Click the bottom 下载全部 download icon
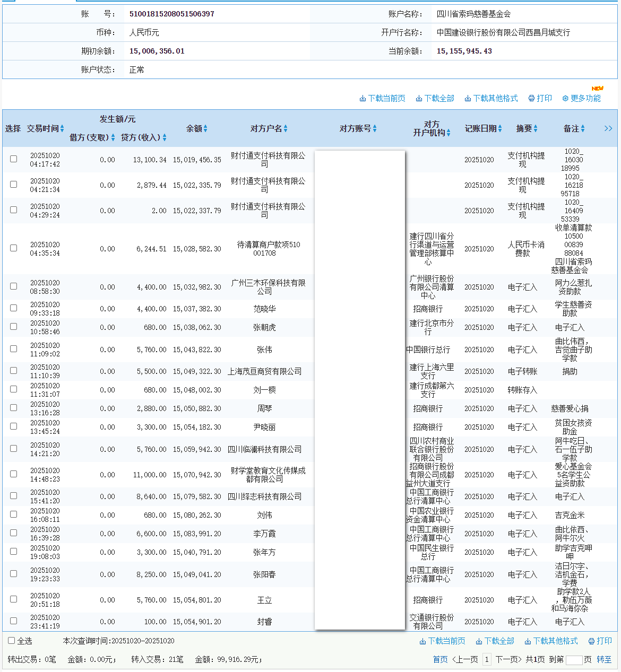The image size is (621, 672). (x=479, y=641)
